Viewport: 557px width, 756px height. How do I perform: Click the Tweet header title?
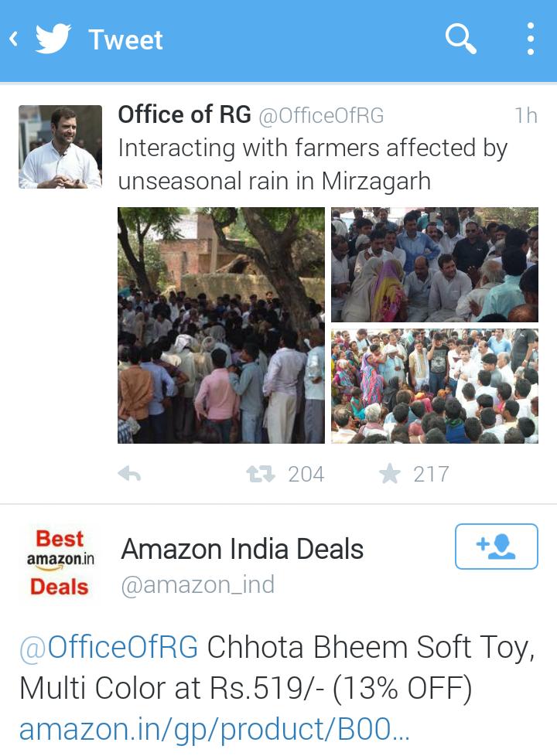click(x=125, y=39)
